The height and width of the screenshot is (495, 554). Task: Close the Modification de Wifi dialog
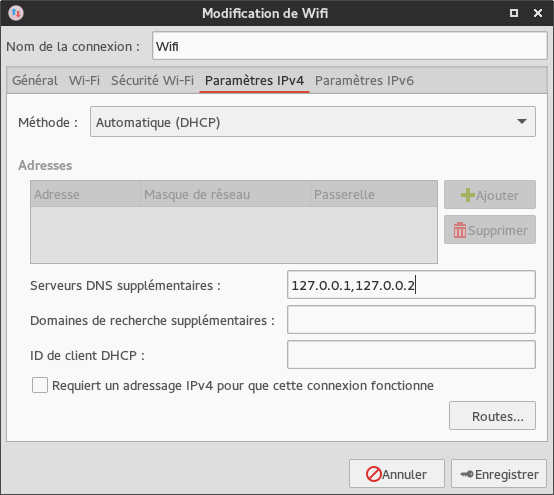tap(538, 13)
